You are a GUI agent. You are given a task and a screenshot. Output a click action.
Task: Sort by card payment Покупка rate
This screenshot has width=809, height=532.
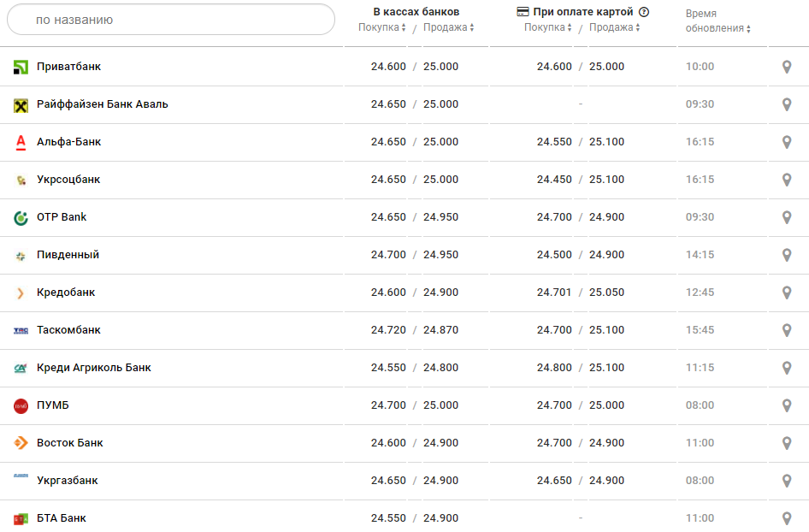click(548, 27)
